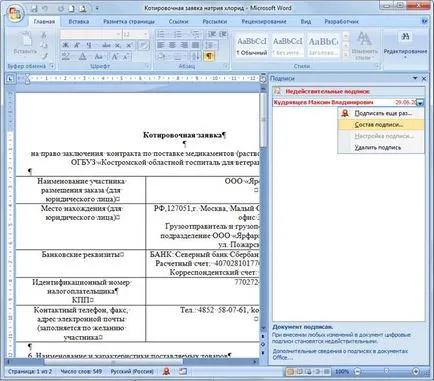Toggle italic (К) formatting
Image resolution: width=434 pixels, height=381 pixels.
coord(77,45)
